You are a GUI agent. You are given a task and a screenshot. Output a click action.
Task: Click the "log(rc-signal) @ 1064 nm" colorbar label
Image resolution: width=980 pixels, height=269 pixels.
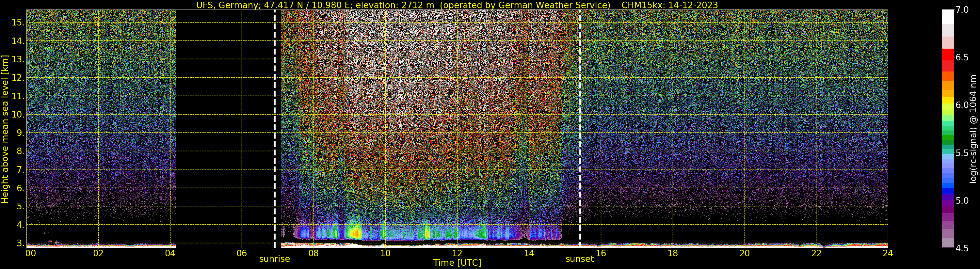click(x=973, y=129)
